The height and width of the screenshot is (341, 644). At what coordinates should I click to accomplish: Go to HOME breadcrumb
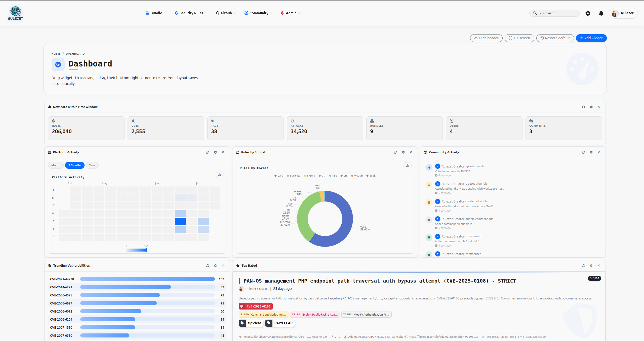click(x=56, y=54)
